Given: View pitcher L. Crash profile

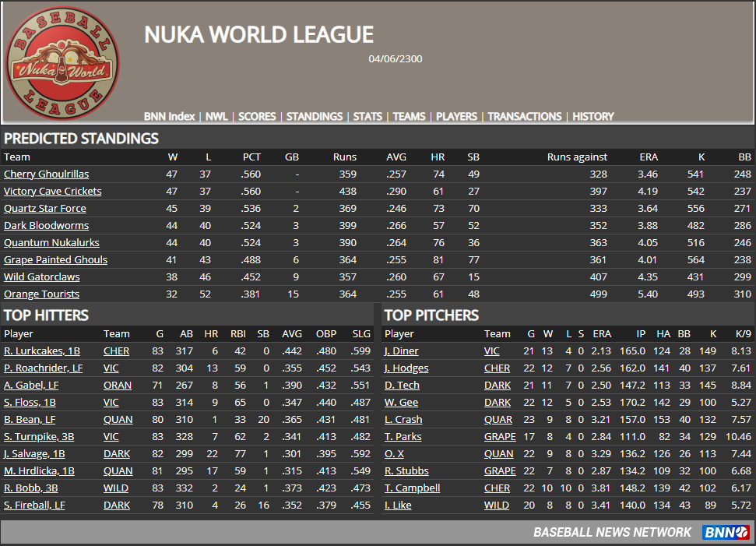Looking at the screenshot, I should click(403, 420).
